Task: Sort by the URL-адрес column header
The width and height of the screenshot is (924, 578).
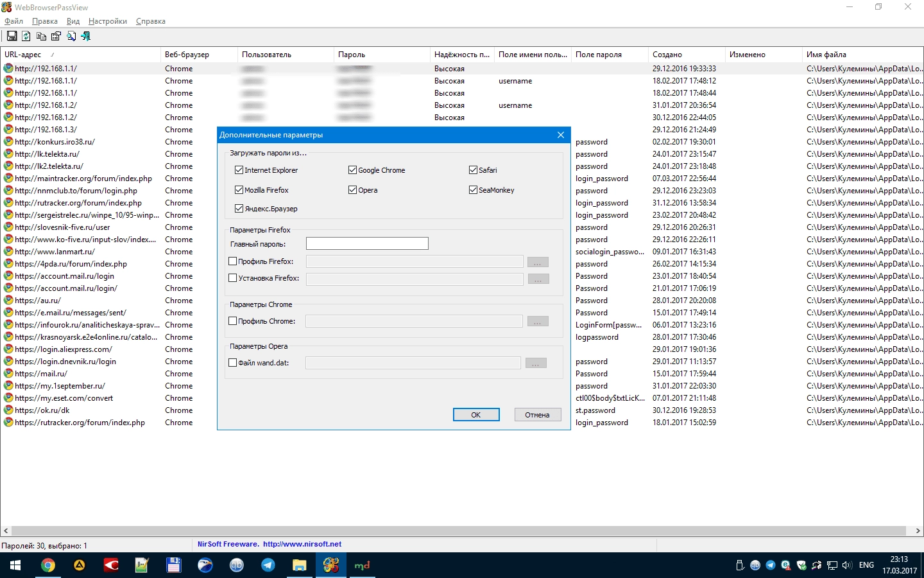Action: 80,55
